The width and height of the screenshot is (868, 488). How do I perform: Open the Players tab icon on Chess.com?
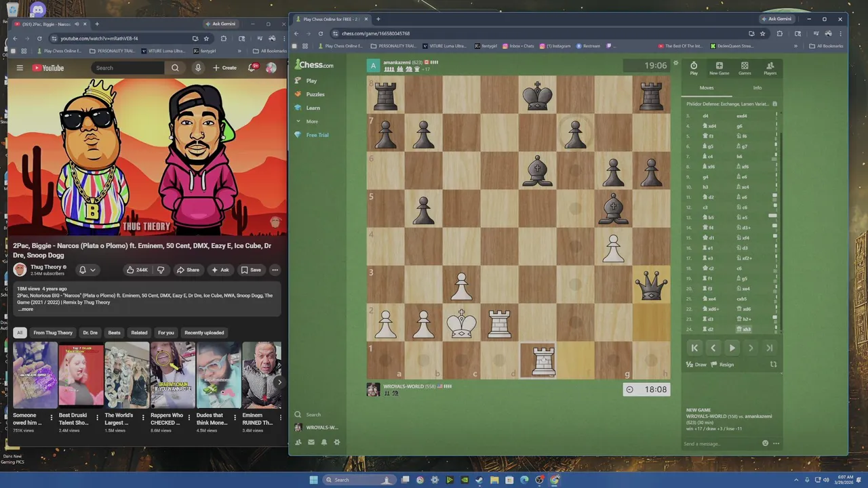770,68
